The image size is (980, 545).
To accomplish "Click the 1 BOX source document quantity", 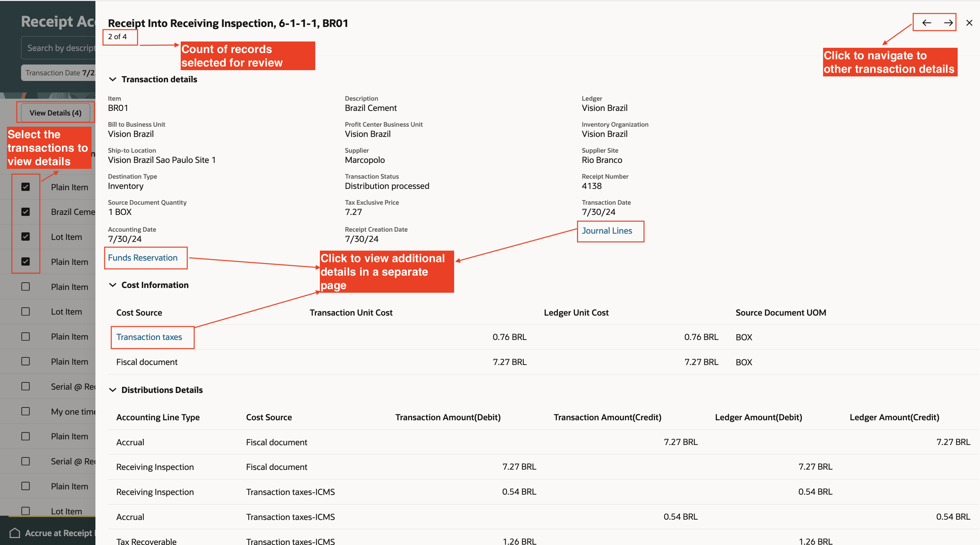I will click(x=120, y=212).
